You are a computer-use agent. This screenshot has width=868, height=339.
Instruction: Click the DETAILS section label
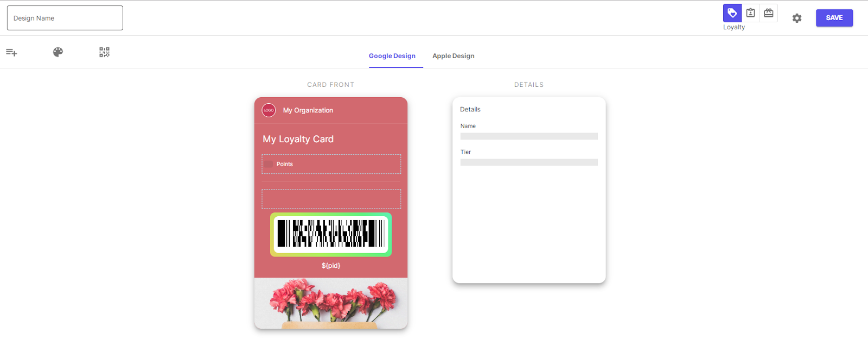(x=529, y=85)
